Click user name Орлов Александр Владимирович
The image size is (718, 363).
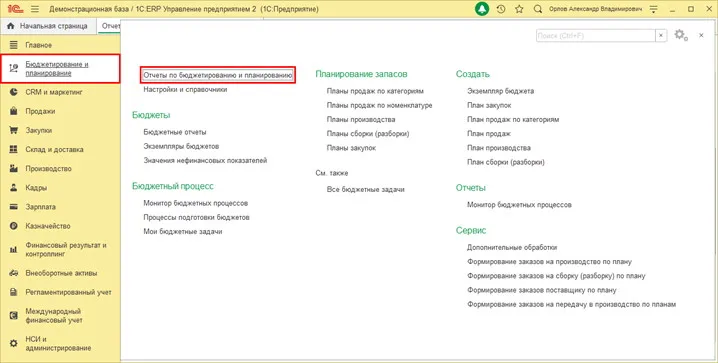pos(595,9)
